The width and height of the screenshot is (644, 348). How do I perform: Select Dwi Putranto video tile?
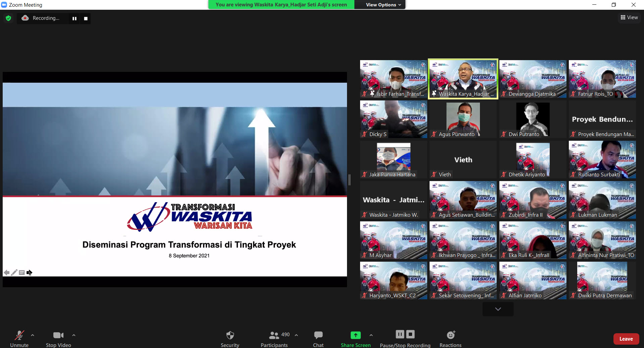533,119
